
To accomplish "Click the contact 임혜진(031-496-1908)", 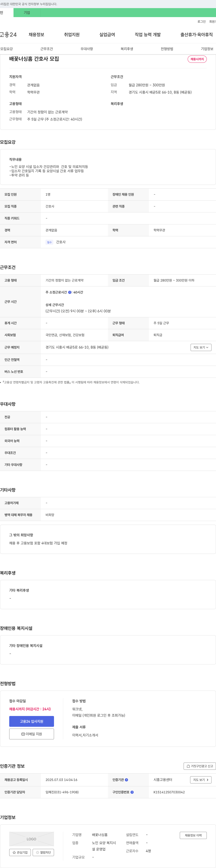I will (62, 792).
